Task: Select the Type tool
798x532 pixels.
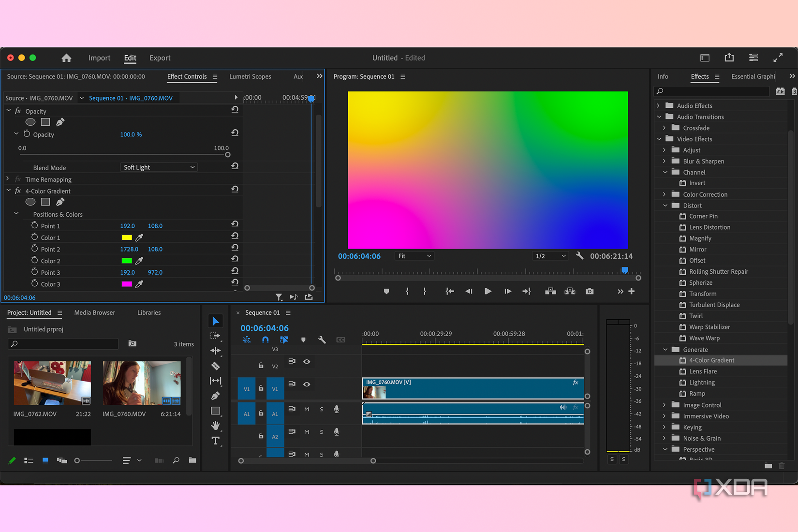Action: pos(215,441)
